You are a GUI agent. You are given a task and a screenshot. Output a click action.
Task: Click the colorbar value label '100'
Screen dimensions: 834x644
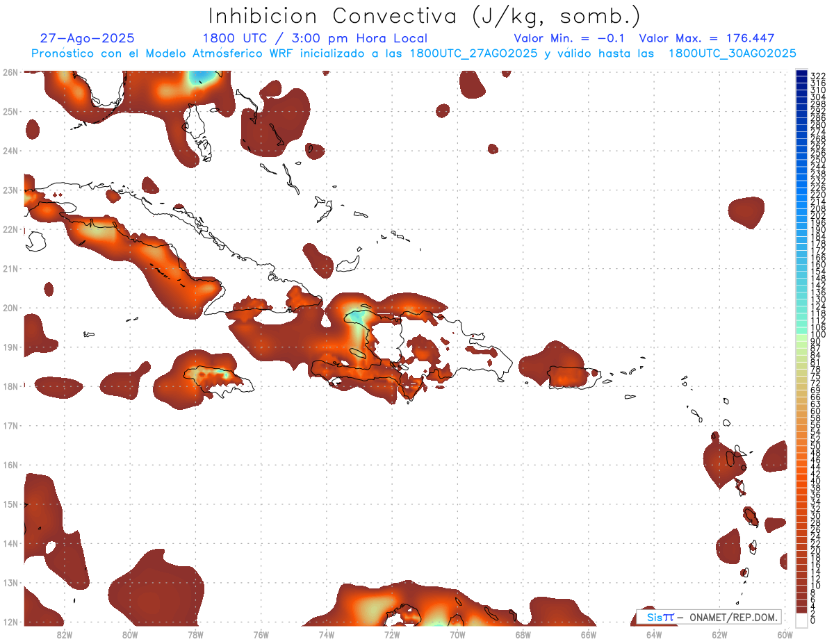point(818,334)
